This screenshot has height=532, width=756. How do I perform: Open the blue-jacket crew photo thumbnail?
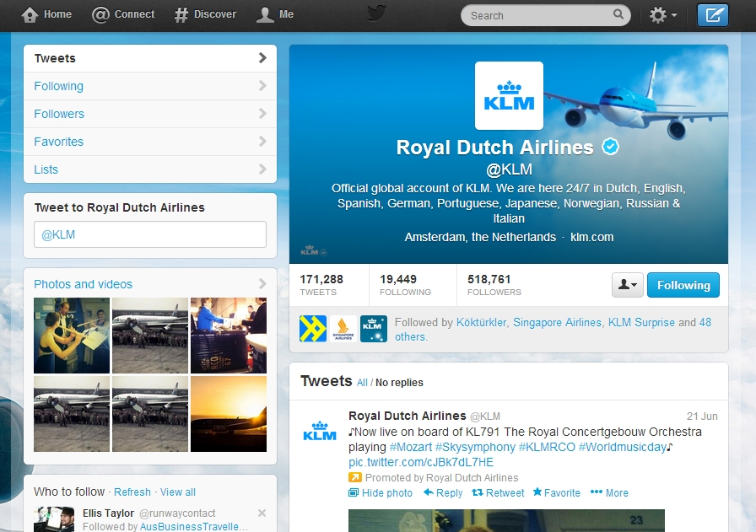pyautogui.click(x=229, y=336)
